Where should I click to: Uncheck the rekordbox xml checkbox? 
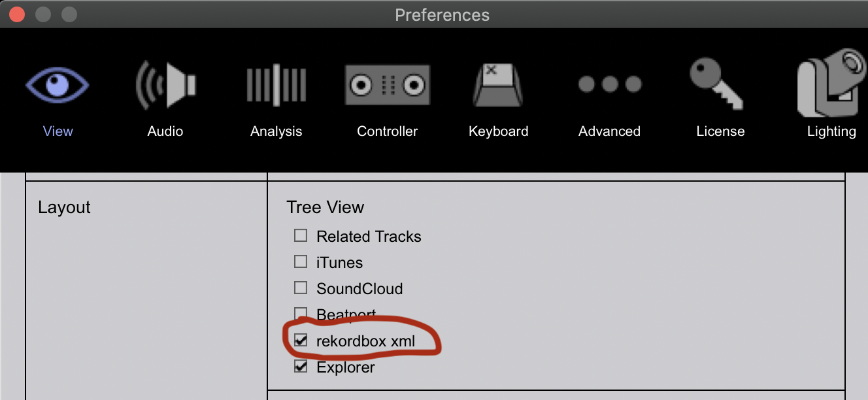click(301, 340)
